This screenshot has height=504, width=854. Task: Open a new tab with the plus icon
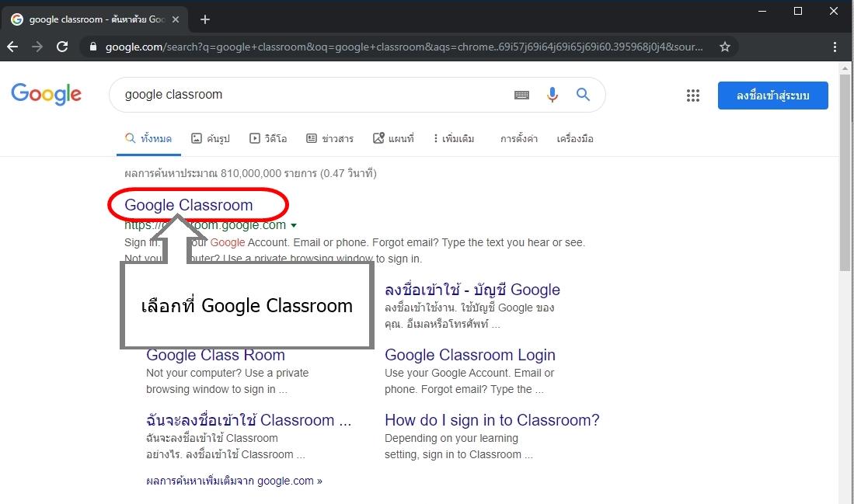point(205,19)
